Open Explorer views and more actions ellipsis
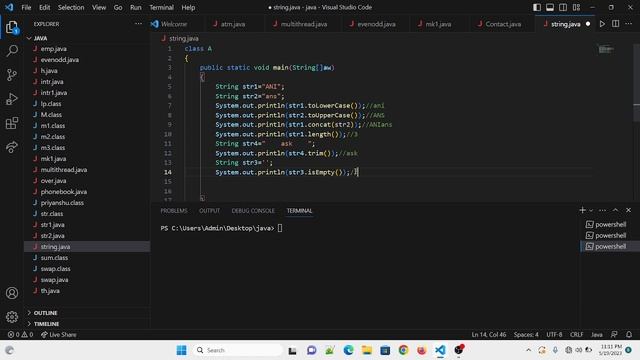The width and height of the screenshot is (640, 360). (138, 24)
